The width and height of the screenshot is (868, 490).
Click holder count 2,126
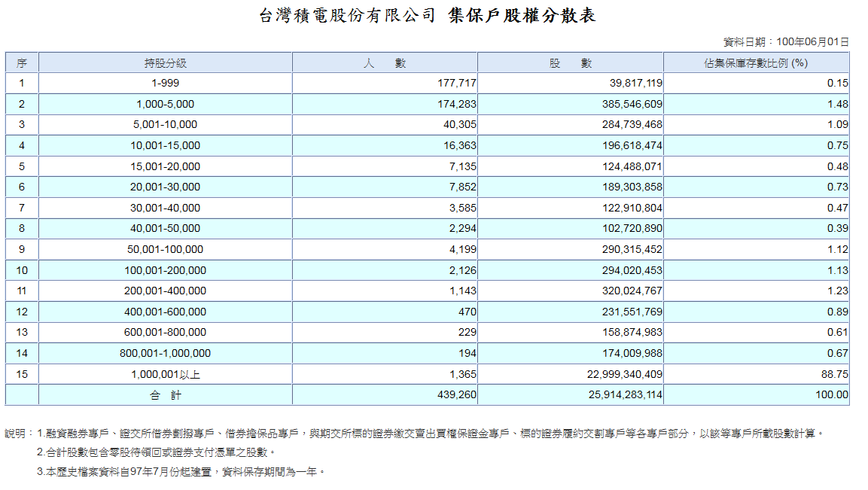pos(463,271)
